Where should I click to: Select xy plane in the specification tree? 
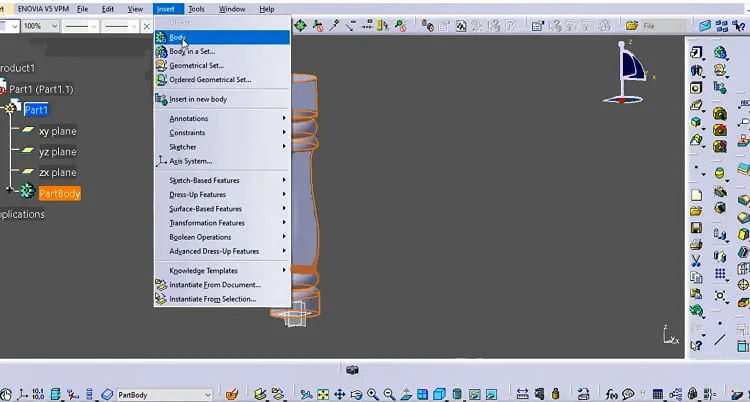point(57,131)
